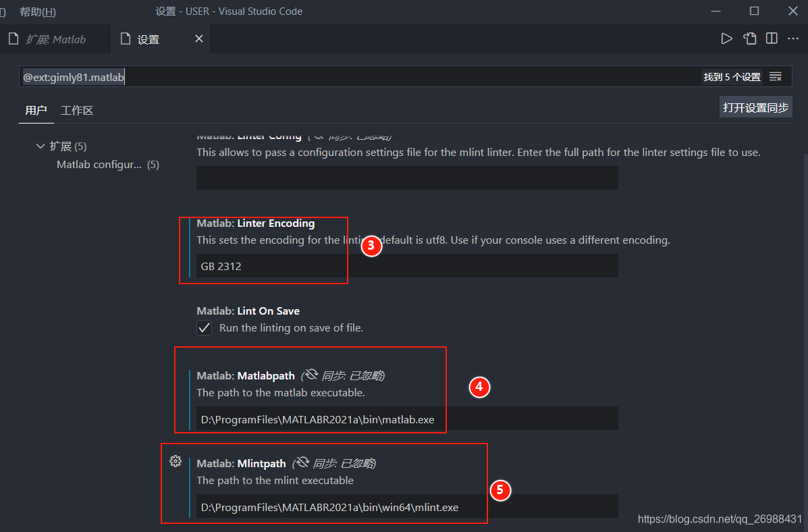
Task: Click the Matlab: Lint On Save title
Action: click(248, 311)
